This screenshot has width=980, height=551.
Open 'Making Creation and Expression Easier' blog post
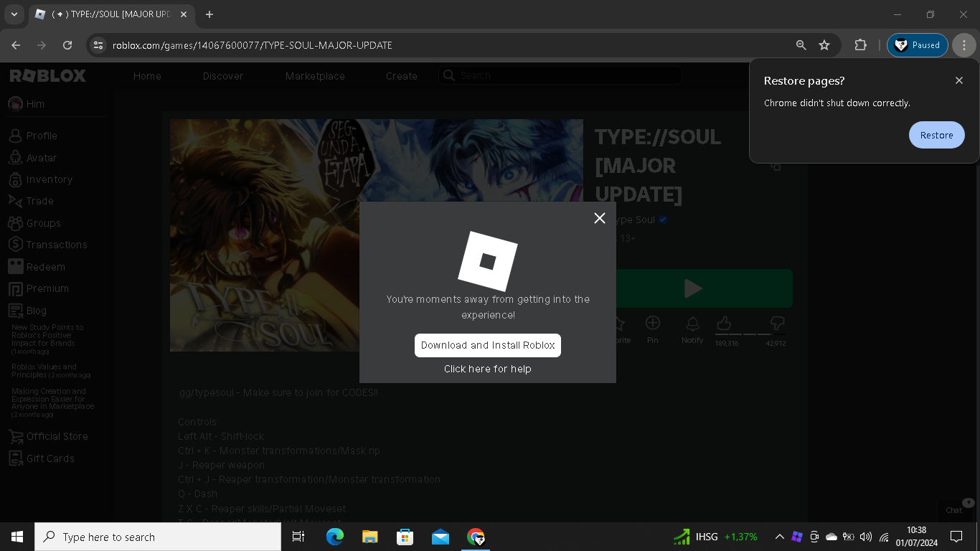tap(52, 402)
